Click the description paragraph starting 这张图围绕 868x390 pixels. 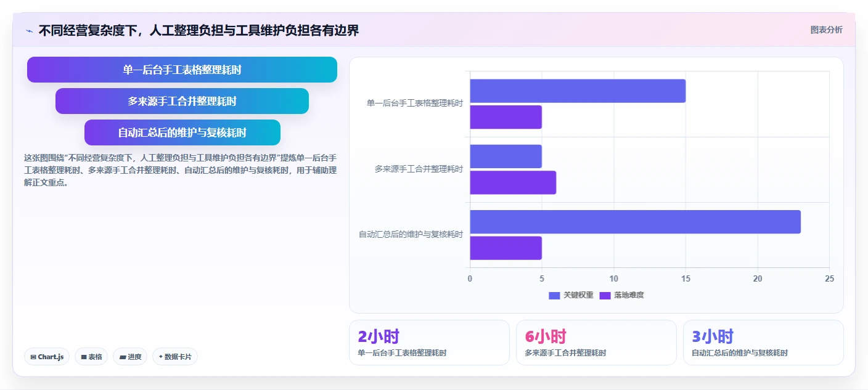pos(180,170)
